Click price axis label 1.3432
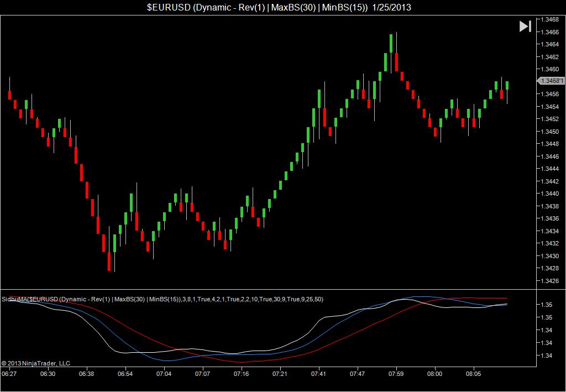The width and height of the screenshot is (566, 392). [550, 243]
